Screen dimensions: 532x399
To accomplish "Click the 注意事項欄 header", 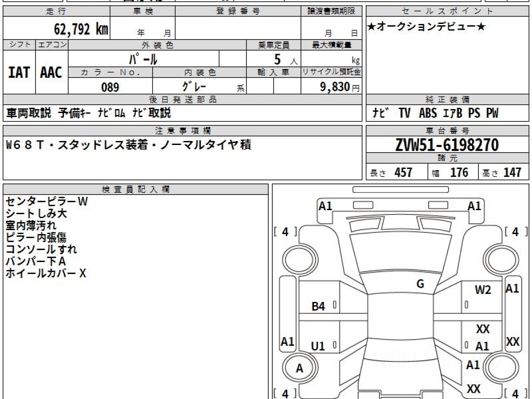I will coord(182,131).
